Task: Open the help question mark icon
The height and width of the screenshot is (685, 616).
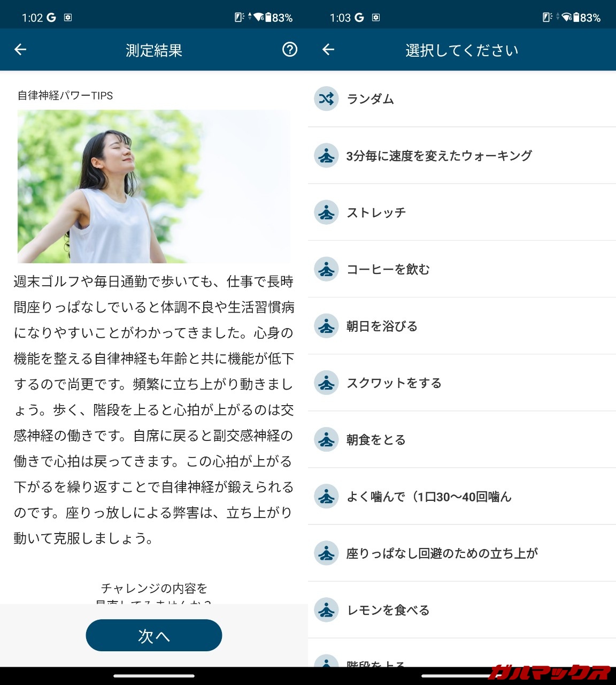Action: pyautogui.click(x=289, y=50)
